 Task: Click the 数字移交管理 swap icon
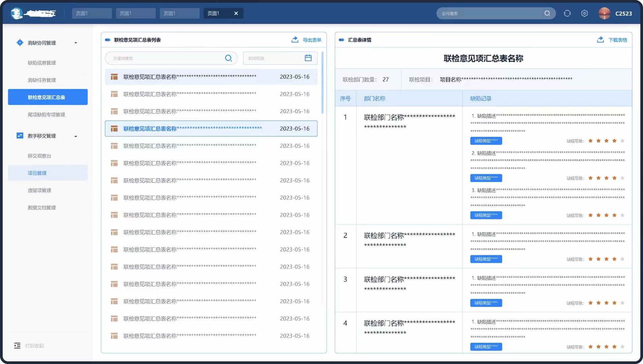pyautogui.click(x=20, y=135)
